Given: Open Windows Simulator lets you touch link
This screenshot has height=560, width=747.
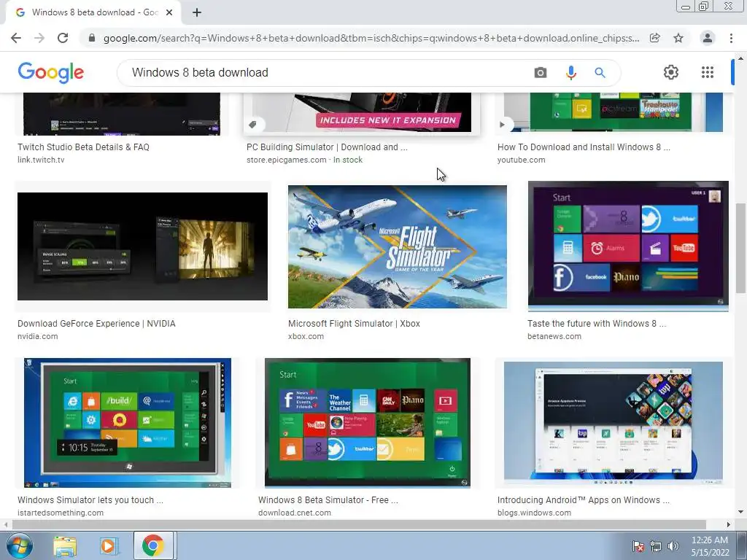Looking at the screenshot, I should [x=90, y=500].
